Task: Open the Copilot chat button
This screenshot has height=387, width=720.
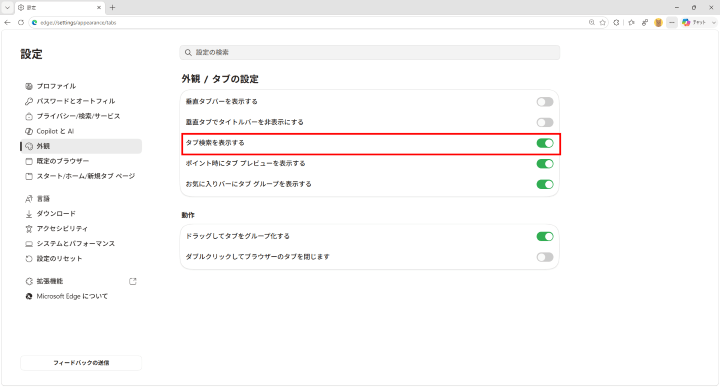Action: point(694,22)
